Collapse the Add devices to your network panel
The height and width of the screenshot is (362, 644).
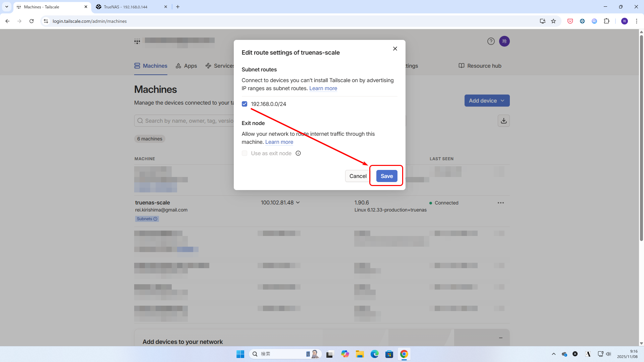click(500, 338)
